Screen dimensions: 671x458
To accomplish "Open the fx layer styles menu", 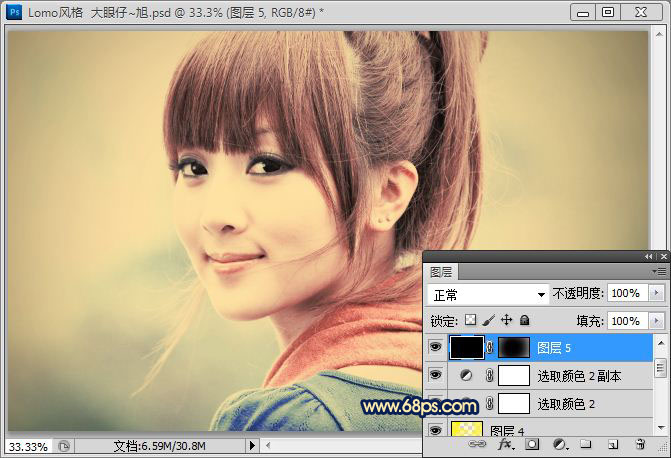I will pos(506,444).
